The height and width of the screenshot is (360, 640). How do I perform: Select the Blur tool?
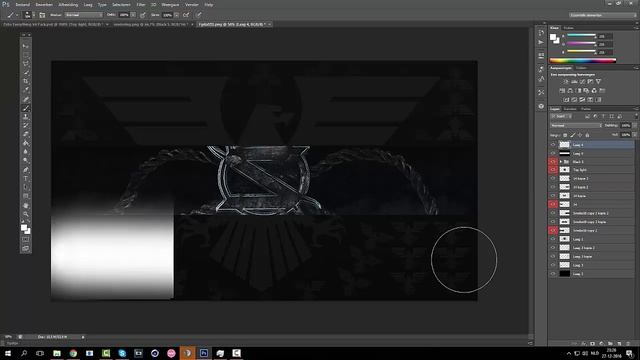tap(26, 152)
